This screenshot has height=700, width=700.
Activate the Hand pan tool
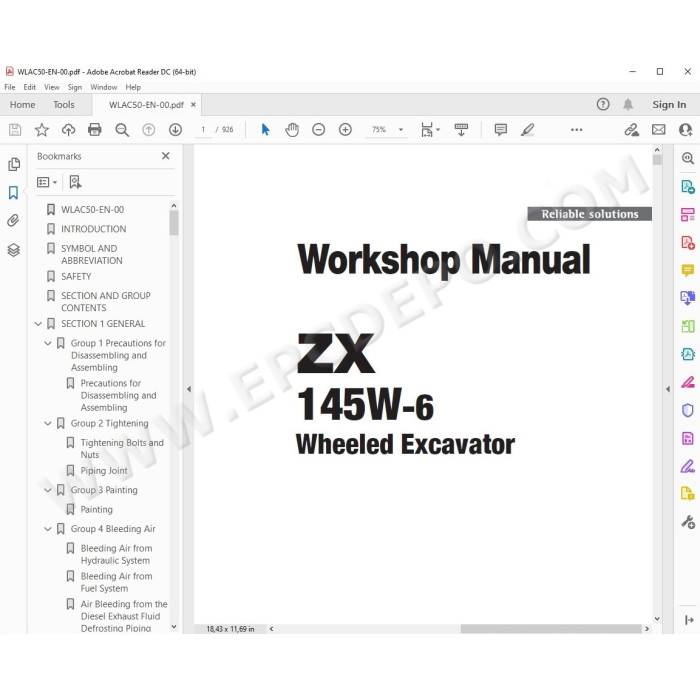click(x=292, y=129)
